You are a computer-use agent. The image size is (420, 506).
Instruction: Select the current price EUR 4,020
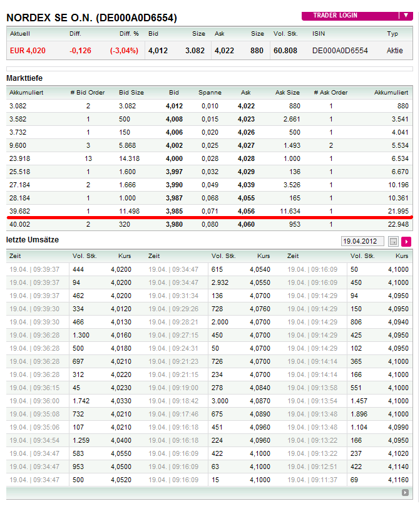coord(28,51)
